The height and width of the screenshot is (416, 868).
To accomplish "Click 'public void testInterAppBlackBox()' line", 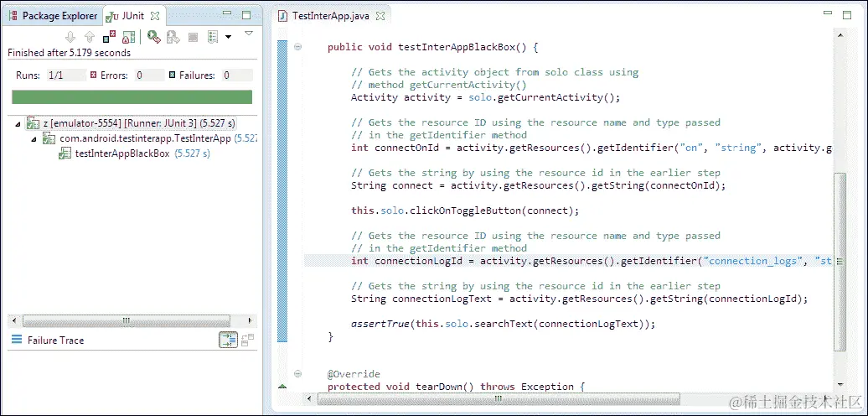I will [433, 47].
